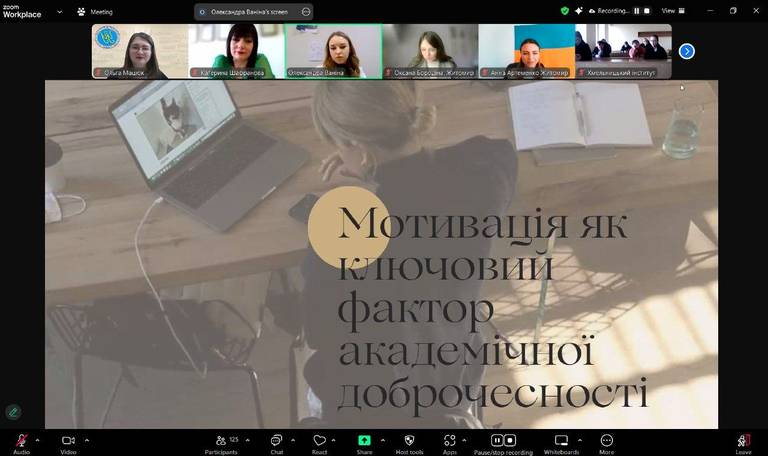Click the Leave meeting button

(743, 441)
